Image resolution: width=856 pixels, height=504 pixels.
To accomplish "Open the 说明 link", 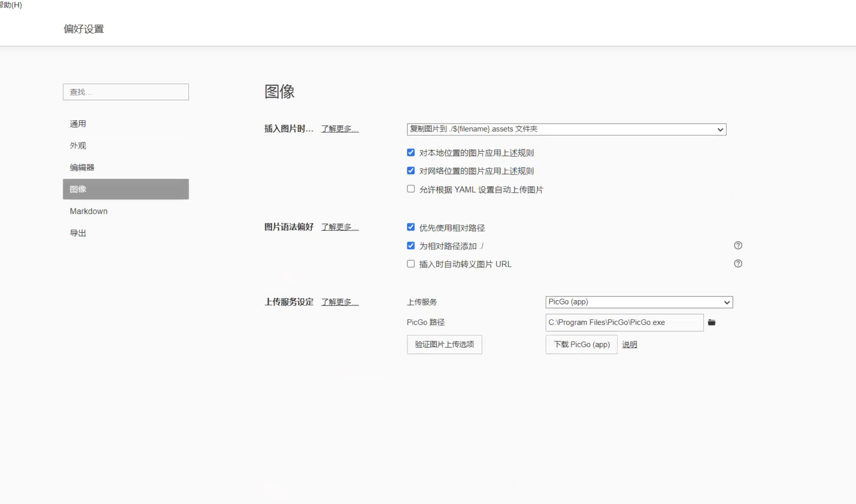I will click(x=629, y=345).
